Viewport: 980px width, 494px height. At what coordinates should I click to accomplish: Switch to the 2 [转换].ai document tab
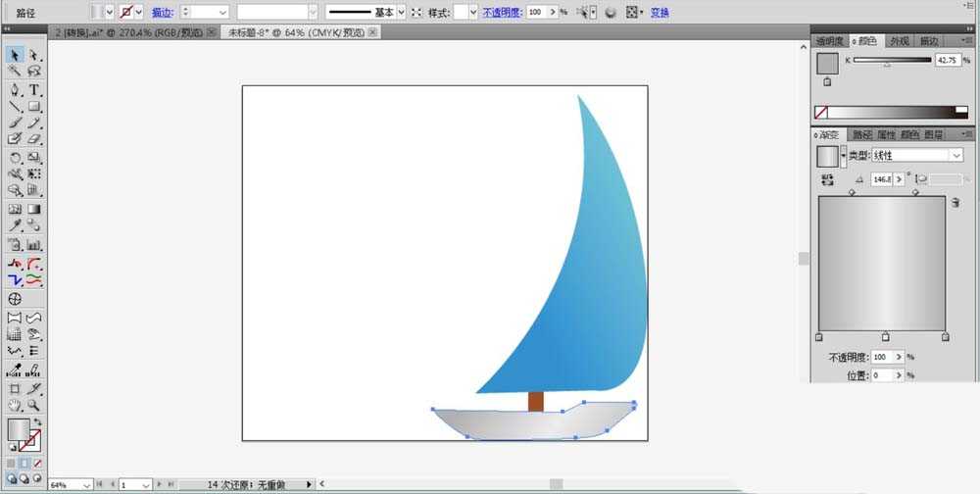[127, 32]
